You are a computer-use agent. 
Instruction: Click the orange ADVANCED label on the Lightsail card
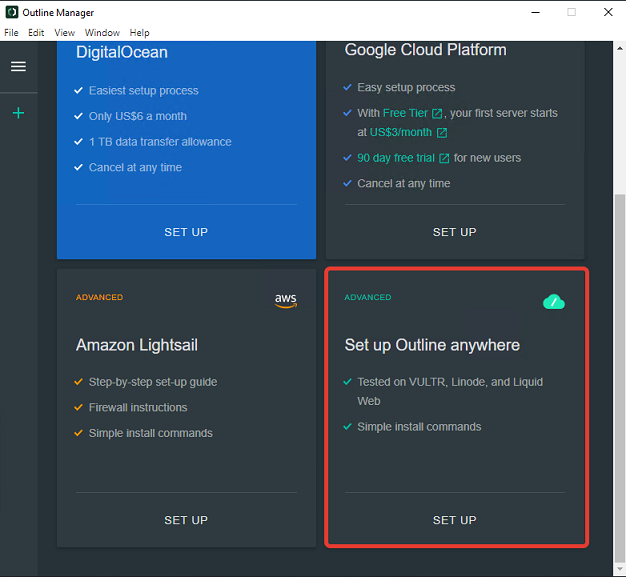pos(99,297)
